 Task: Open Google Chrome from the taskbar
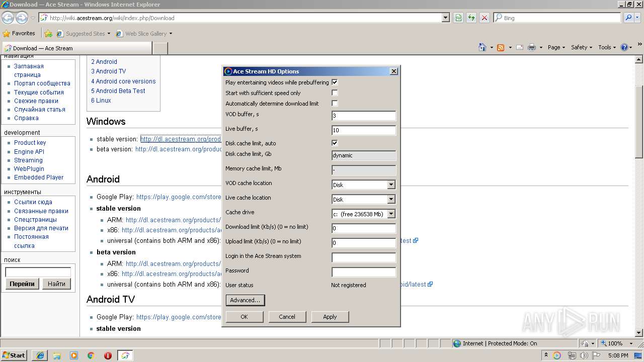[x=91, y=355]
